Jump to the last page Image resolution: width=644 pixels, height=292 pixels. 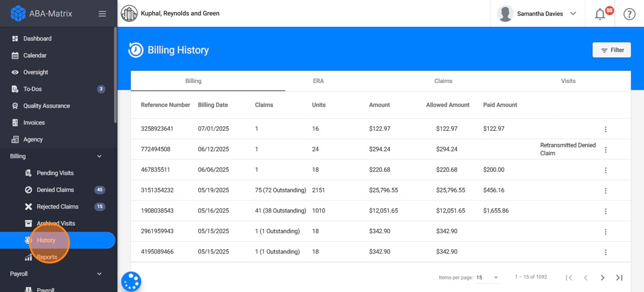click(x=619, y=278)
